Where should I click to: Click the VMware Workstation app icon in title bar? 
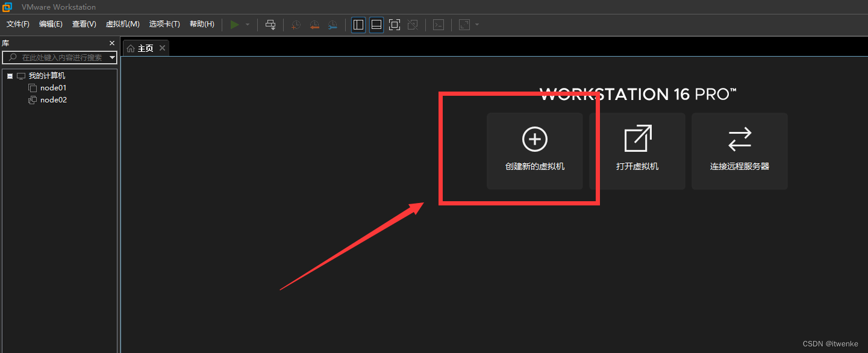point(7,7)
